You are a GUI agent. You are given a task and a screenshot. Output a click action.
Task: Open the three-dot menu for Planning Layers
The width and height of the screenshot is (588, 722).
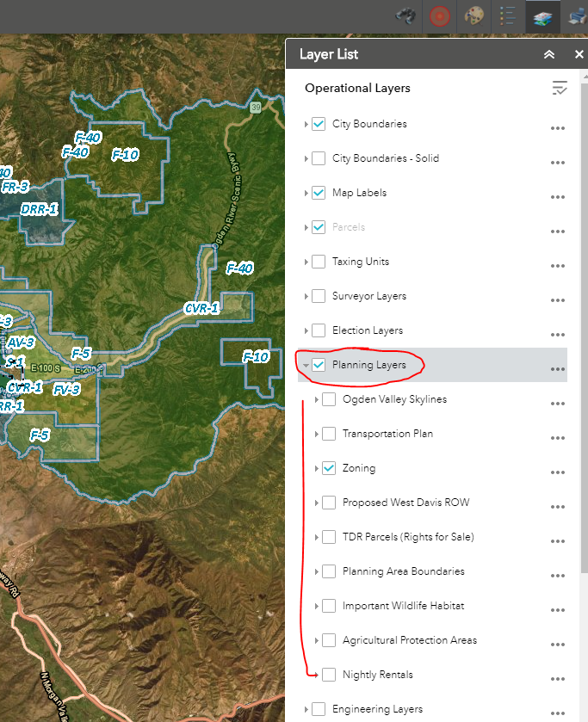[558, 369]
